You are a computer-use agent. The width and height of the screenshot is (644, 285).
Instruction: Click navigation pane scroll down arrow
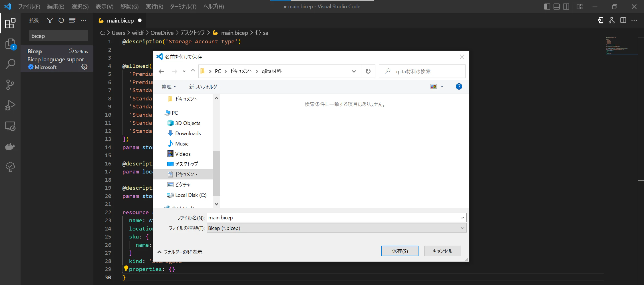216,204
